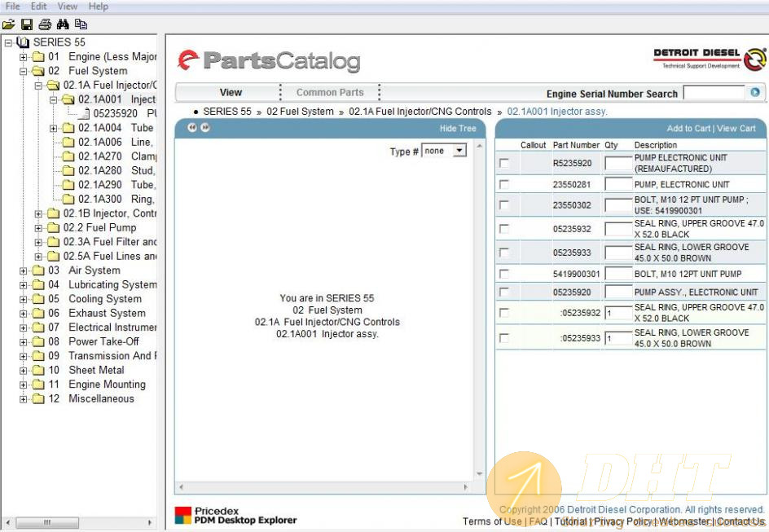This screenshot has height=532, width=769.
Task: Click folder icon for 02.1A270 Clamp
Action: pos(68,156)
